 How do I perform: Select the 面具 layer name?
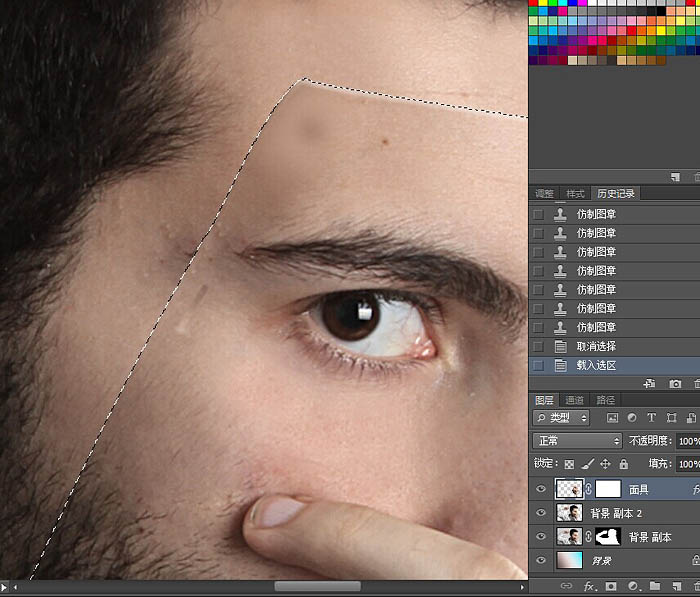(638, 490)
